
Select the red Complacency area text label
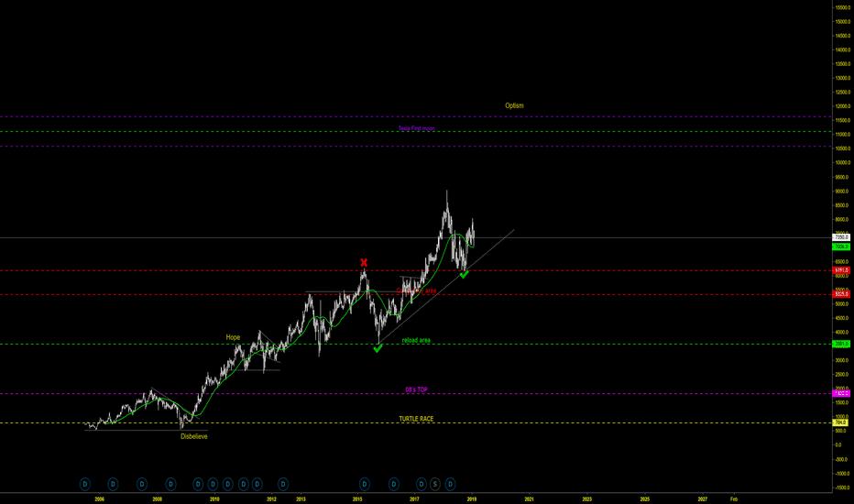click(417, 291)
